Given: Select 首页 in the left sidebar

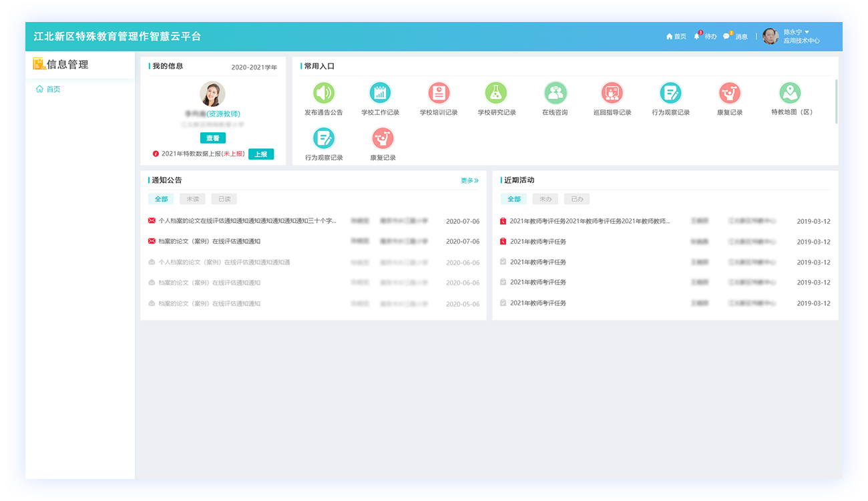Looking at the screenshot, I should (x=53, y=89).
